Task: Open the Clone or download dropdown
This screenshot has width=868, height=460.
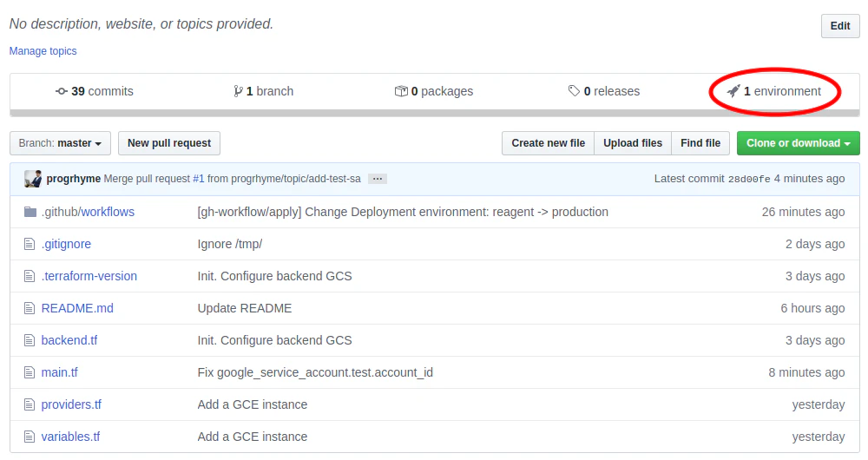Action: coord(799,143)
